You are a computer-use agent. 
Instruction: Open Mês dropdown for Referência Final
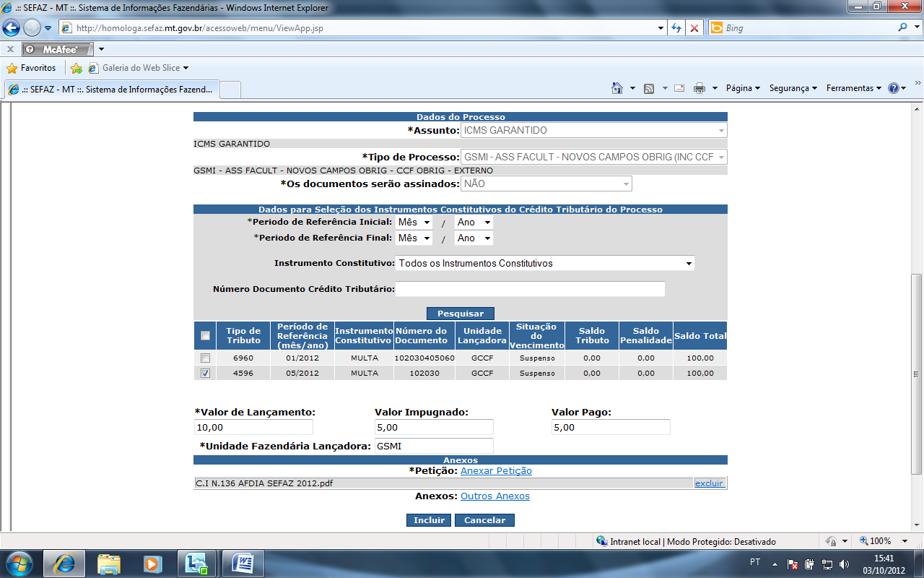point(414,238)
